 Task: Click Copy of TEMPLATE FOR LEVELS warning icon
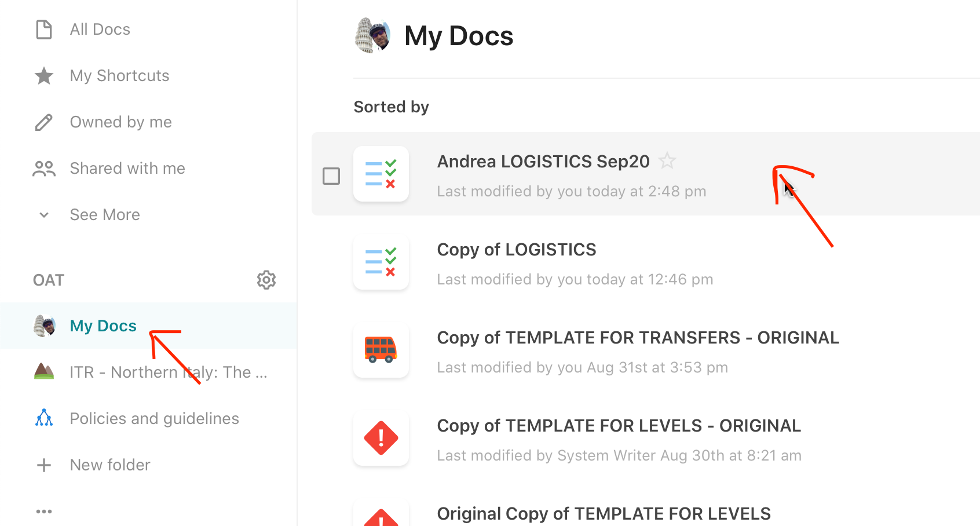pos(381,438)
